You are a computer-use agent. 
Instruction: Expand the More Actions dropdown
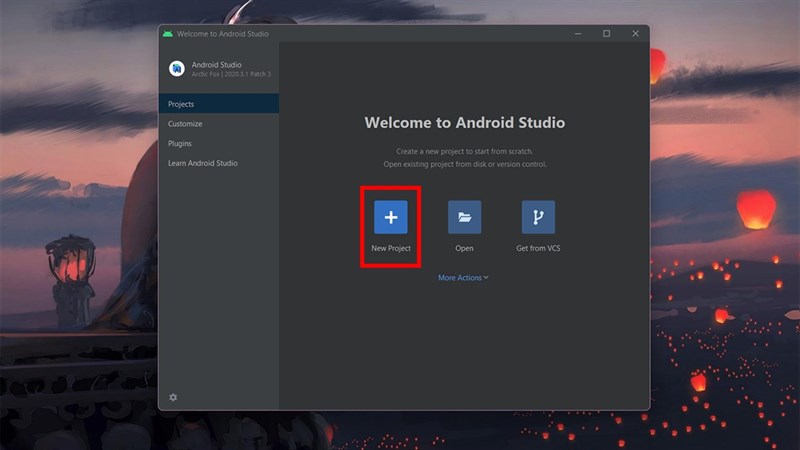point(463,277)
